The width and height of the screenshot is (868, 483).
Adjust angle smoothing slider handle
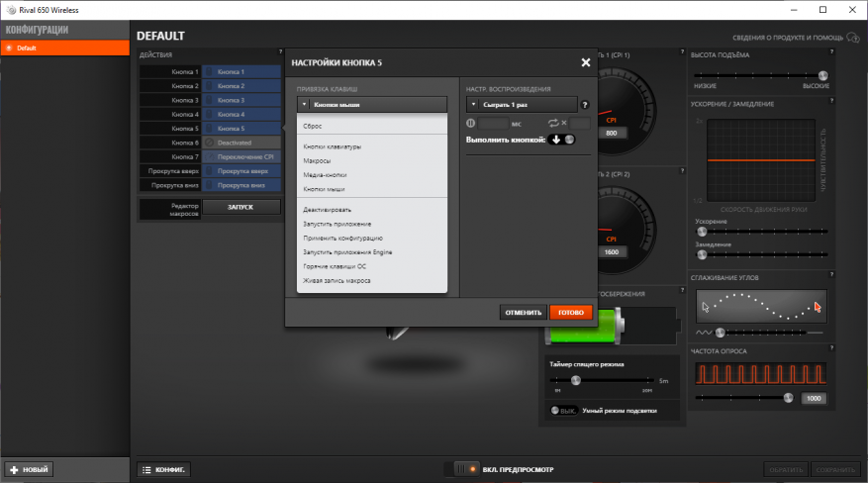[721, 333]
